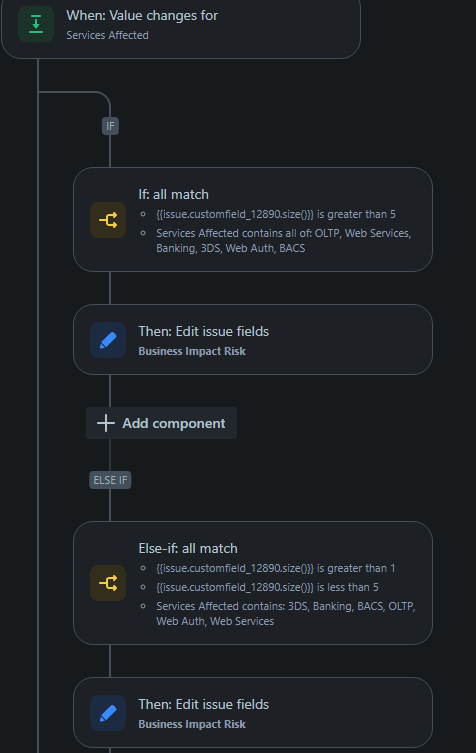Open the If: all match condition card
The width and height of the screenshot is (476, 753).
coord(253,219)
